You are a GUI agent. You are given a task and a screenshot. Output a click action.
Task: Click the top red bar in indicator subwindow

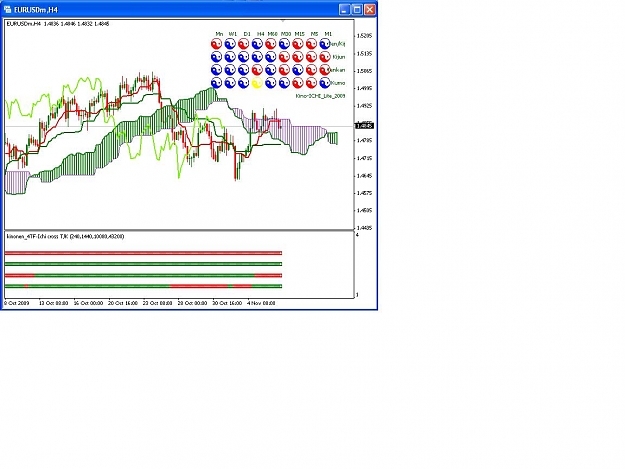pos(143,253)
